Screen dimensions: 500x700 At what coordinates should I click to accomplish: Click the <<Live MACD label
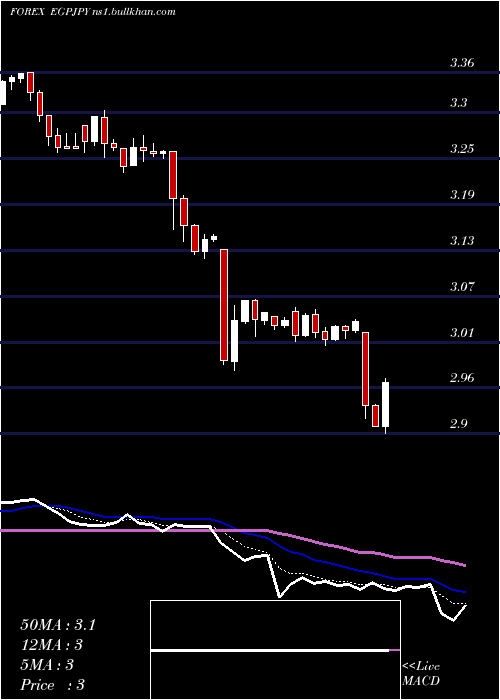click(421, 674)
